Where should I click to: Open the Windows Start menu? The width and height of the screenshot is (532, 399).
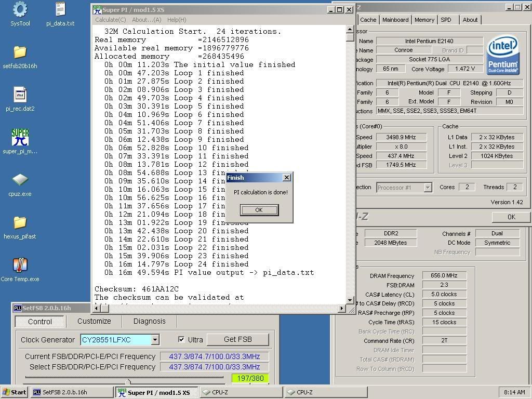[14, 392]
